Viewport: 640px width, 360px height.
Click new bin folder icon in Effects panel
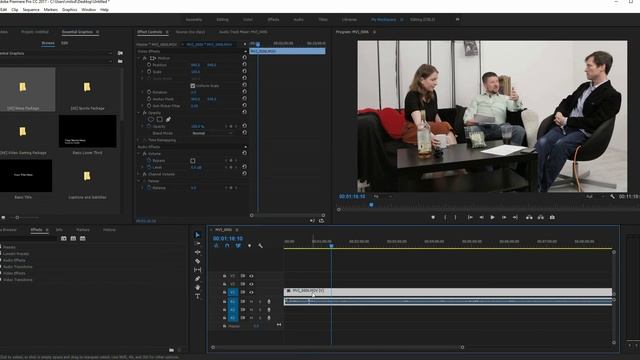click(171, 350)
